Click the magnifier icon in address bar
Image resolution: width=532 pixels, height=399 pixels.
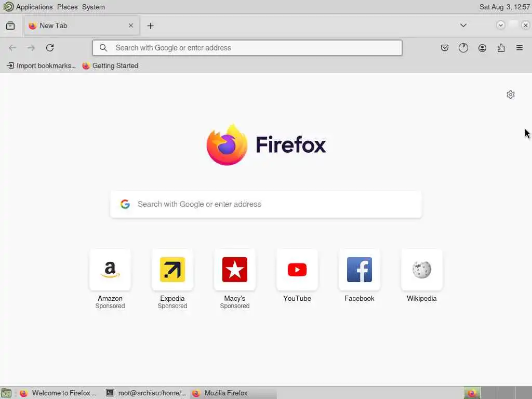pyautogui.click(x=103, y=48)
